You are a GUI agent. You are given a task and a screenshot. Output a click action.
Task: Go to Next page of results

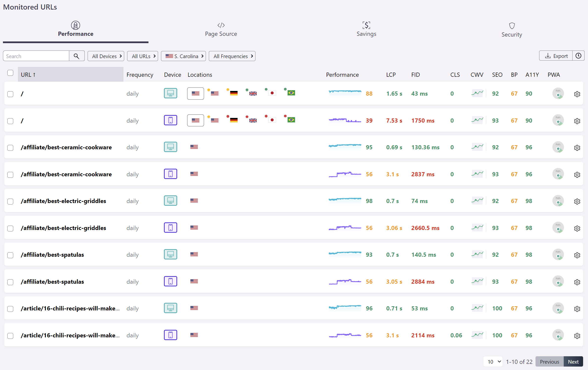(573, 362)
